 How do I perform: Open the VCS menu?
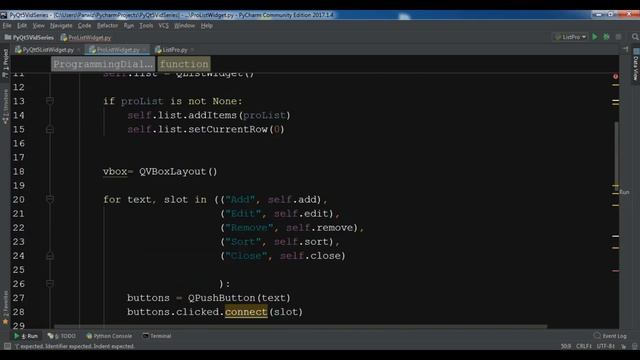pyautogui.click(x=163, y=26)
